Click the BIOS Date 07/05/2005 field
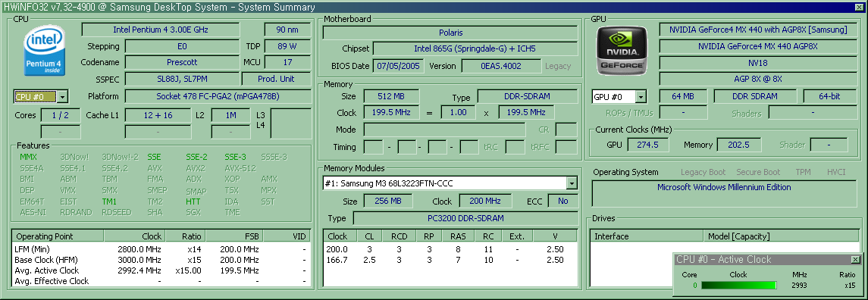This screenshot has width=868, height=300. [398, 66]
